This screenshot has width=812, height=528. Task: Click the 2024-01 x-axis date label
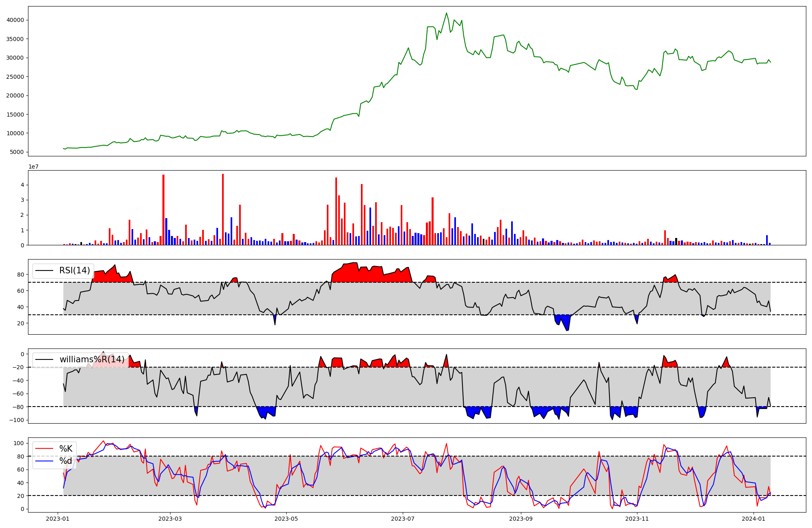click(x=754, y=519)
